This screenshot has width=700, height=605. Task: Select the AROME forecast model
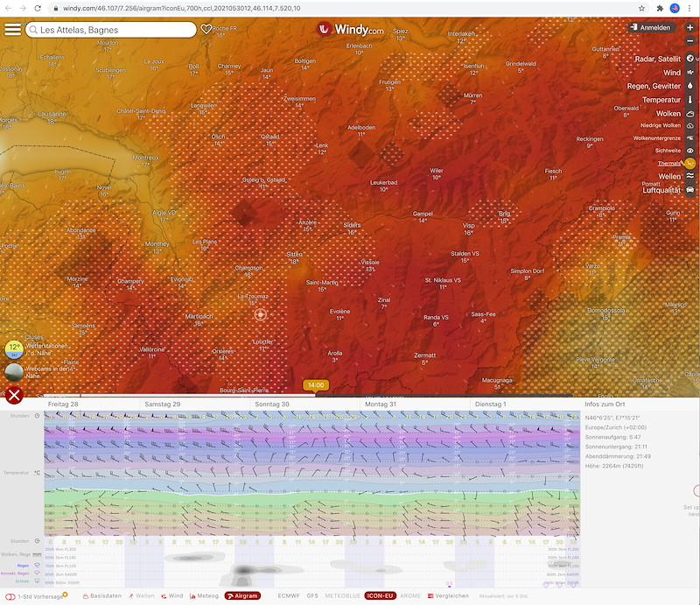410,596
